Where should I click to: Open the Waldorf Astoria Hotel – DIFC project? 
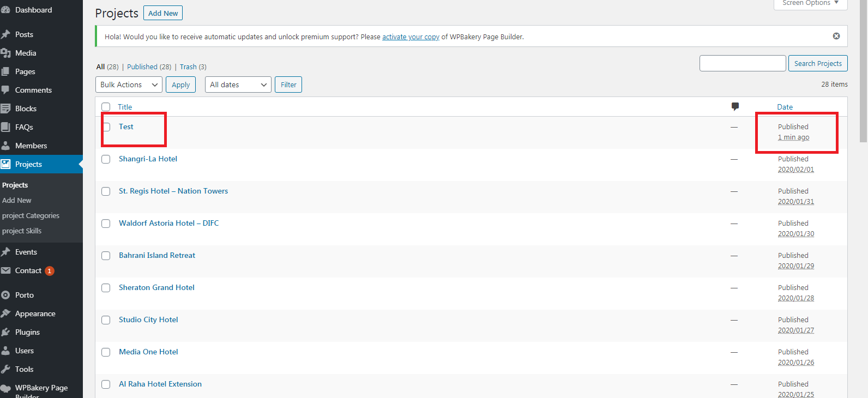coord(168,223)
